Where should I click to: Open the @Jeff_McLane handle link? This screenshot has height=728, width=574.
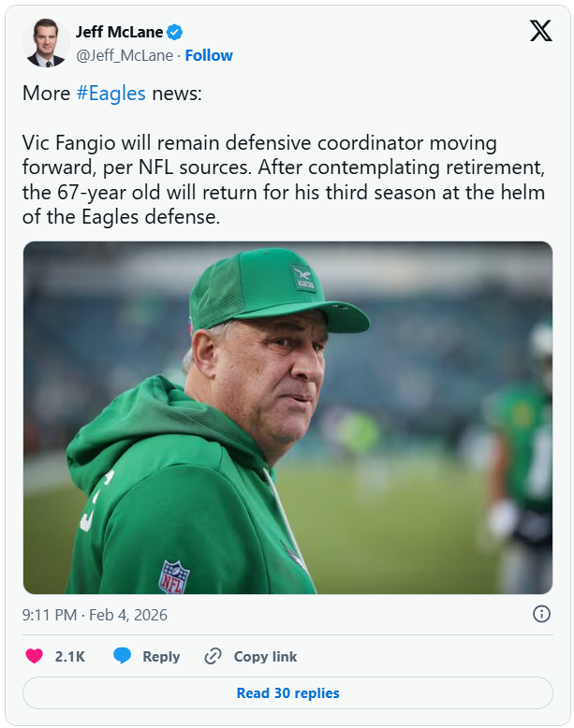pyautogui.click(x=125, y=55)
